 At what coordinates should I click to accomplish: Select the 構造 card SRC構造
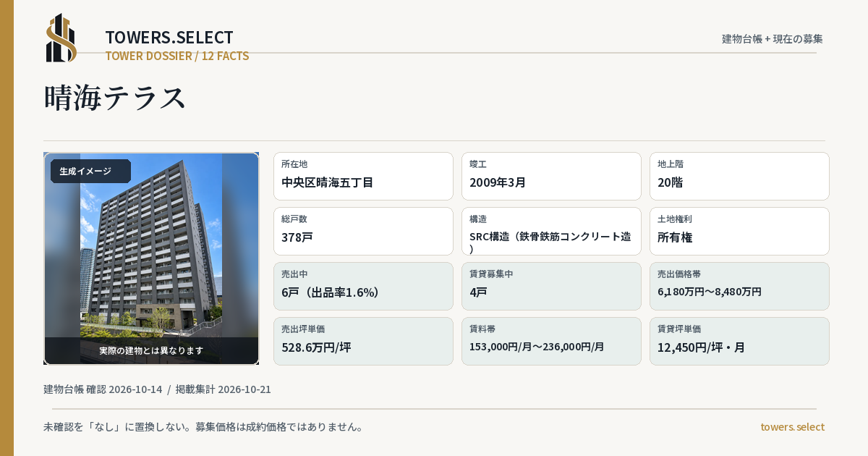click(x=551, y=231)
